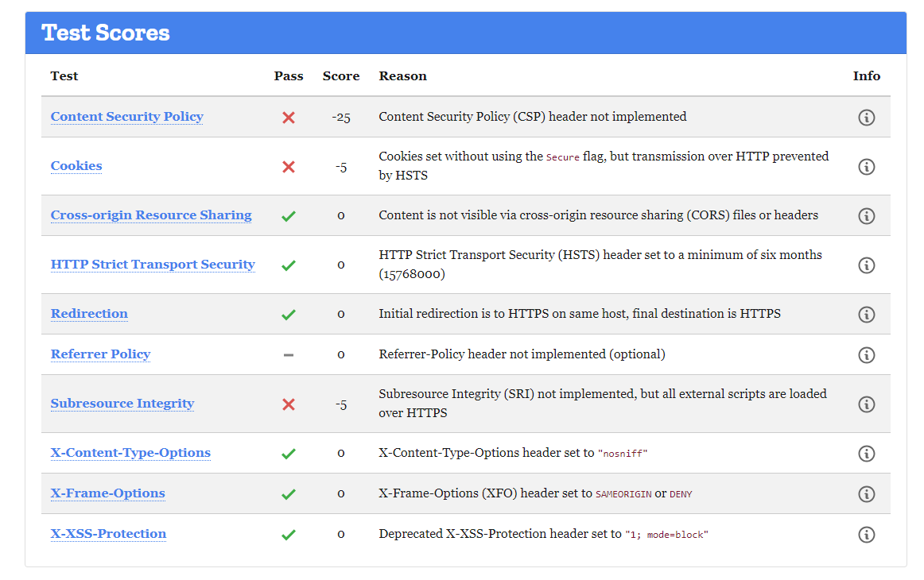
Task: Click the dash mark beside Referrer Policy
Action: 289,354
